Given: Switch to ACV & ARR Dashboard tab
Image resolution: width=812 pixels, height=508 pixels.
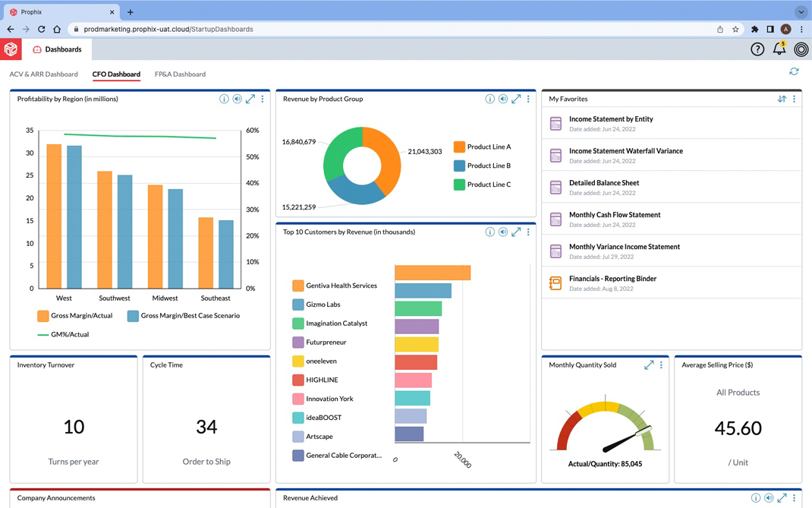Looking at the screenshot, I should click(43, 74).
